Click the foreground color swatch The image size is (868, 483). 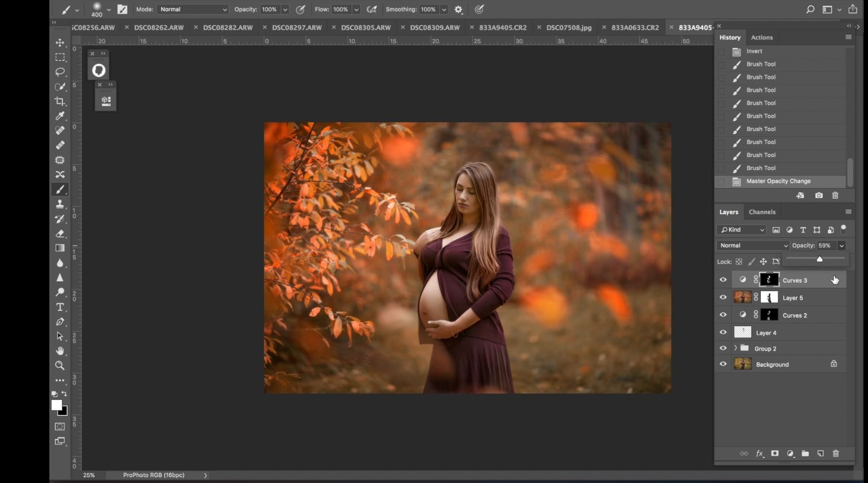tap(56, 405)
